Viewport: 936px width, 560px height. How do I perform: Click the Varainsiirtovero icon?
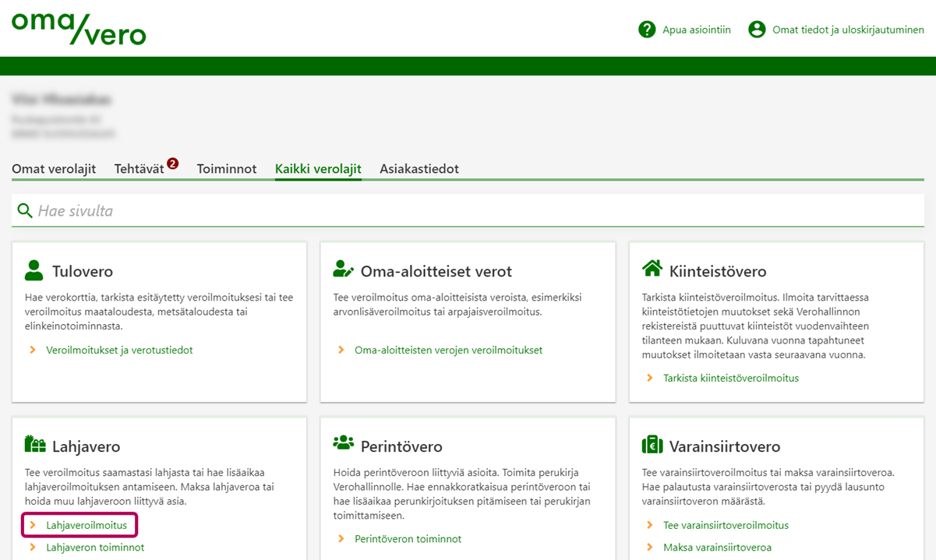tap(652, 445)
